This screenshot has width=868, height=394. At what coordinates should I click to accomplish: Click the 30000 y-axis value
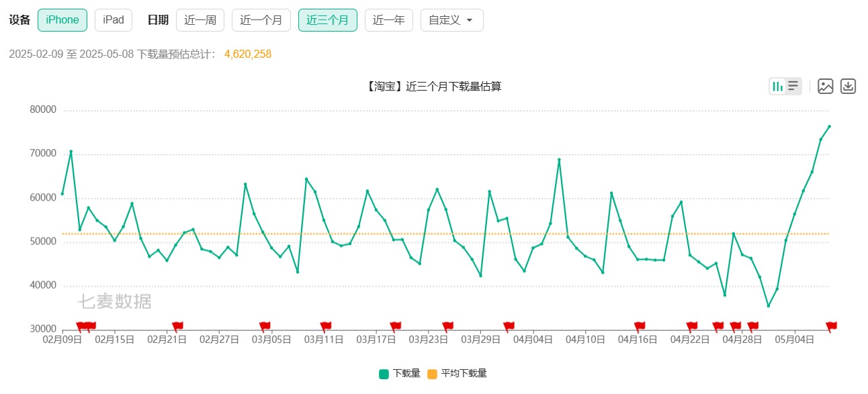(x=43, y=330)
